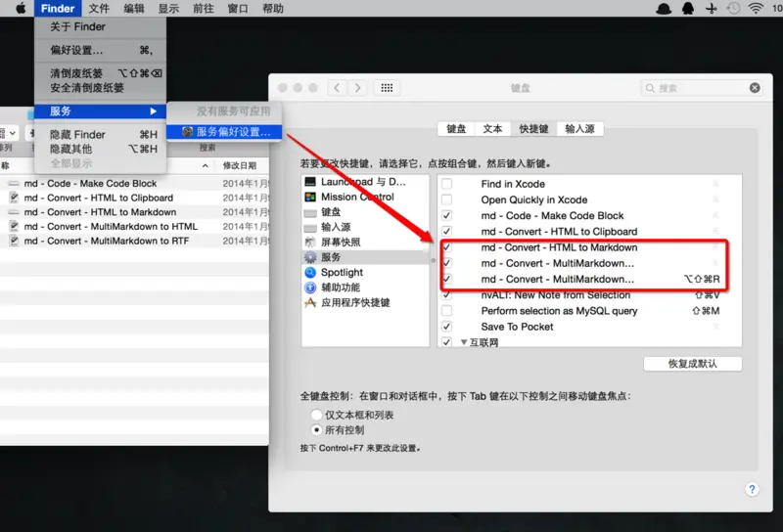Open the 帮助 menu
Screen dimensions: 783x532
tap(273, 9)
